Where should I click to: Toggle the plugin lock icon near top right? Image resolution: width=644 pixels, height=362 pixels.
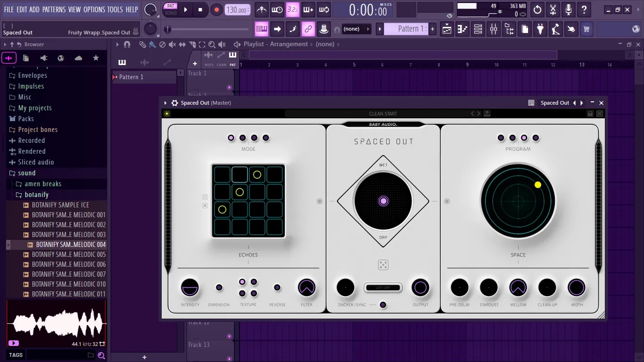click(x=590, y=114)
